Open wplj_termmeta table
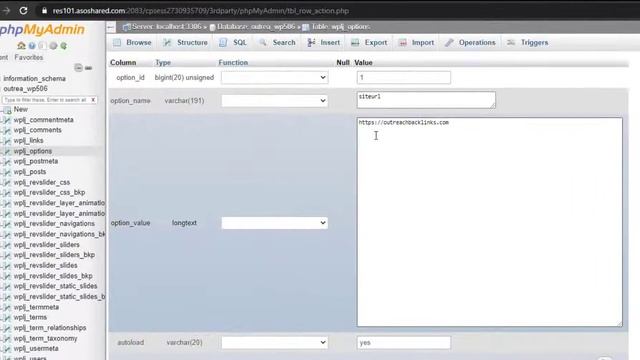Screen dimensions: 640x360 click(x=36, y=307)
